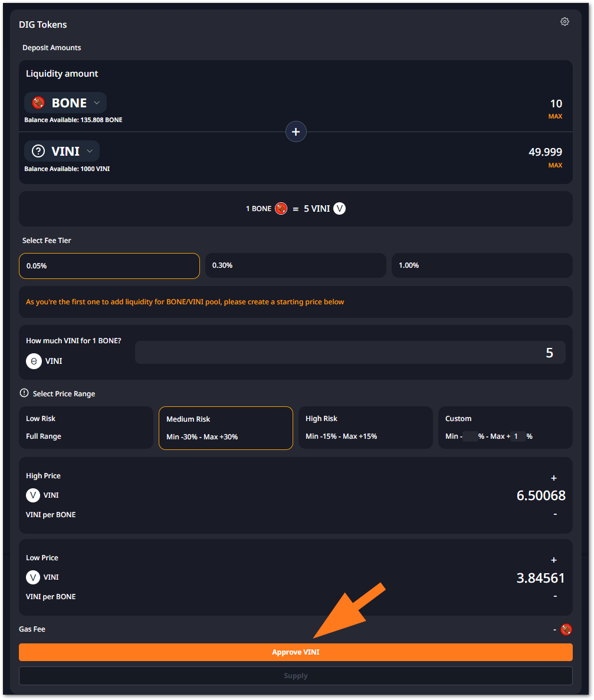Click the BONE icon in Gas Fee row
Viewport: 594px width, 700px height.
tap(566, 629)
